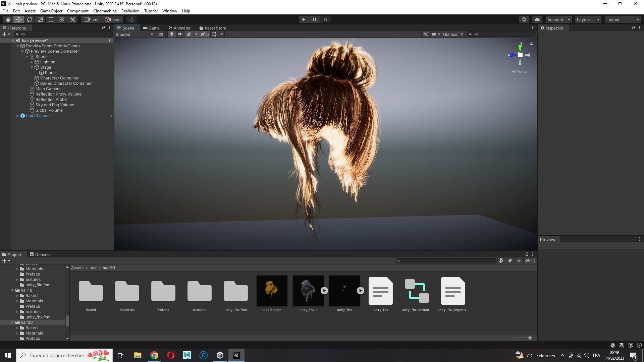Select the Hand tool
This screenshot has width=644, height=362.
(8, 19)
